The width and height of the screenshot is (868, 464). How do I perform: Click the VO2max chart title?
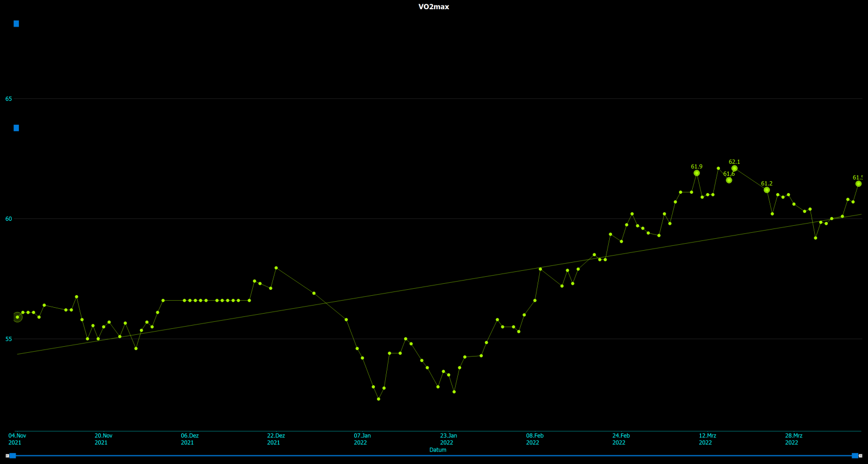click(x=433, y=7)
